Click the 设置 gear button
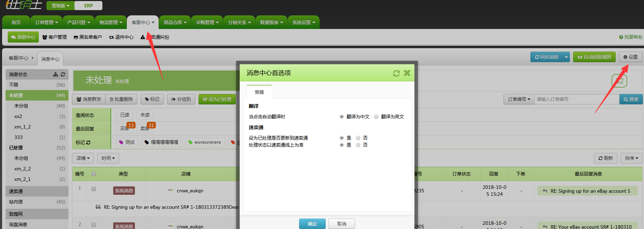Viewport: 644px width, 229px height. [x=630, y=57]
